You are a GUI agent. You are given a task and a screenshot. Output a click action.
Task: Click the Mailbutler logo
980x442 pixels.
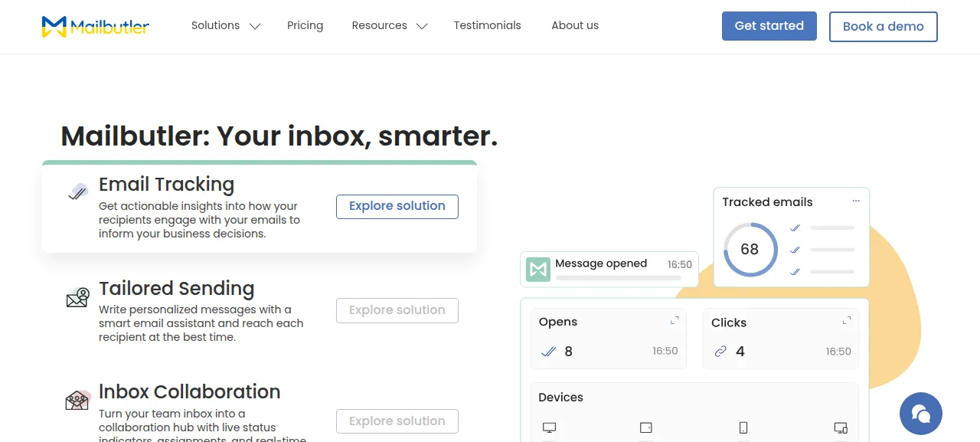[96, 27]
